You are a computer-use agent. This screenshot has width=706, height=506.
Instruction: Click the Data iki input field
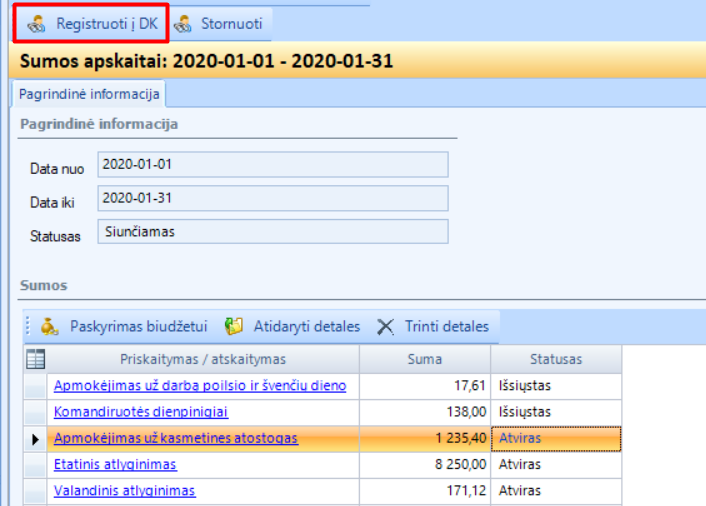pyautogui.click(x=272, y=198)
